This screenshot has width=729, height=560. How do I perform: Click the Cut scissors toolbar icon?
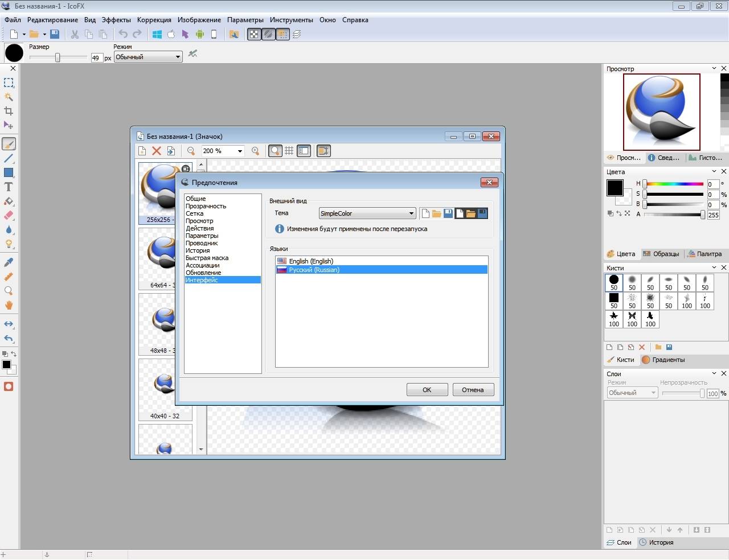[x=75, y=34]
